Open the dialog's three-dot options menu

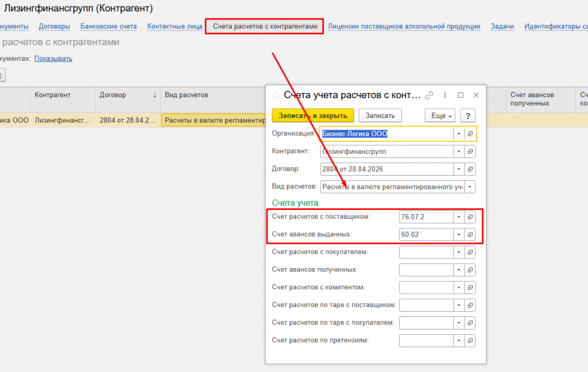[445, 95]
